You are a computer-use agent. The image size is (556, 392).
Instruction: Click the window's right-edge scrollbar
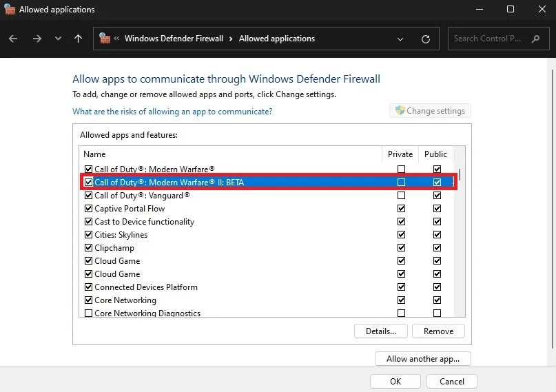(552, 209)
